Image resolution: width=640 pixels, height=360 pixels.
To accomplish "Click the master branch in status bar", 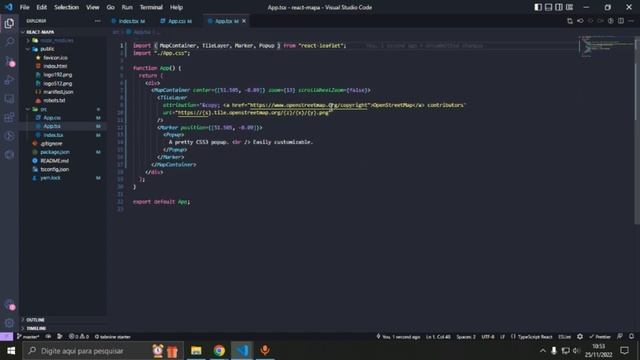I will click(28, 337).
